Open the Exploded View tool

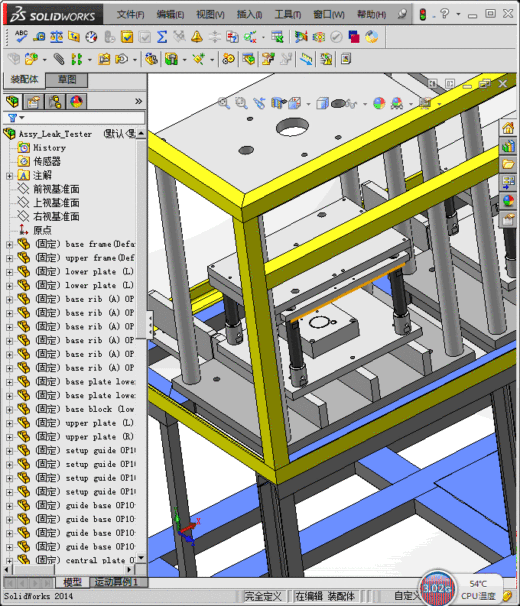268,59
